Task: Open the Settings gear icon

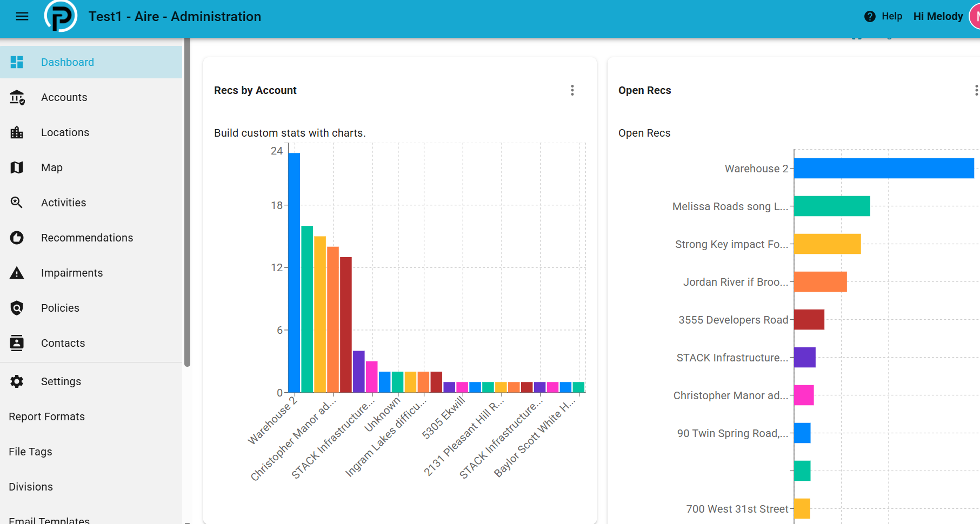Action: click(17, 381)
